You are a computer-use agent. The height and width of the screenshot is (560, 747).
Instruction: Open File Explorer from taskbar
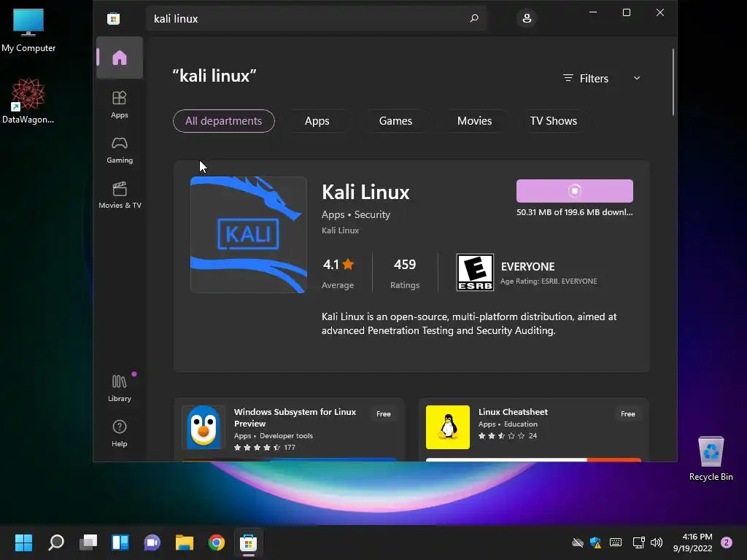coord(185,542)
